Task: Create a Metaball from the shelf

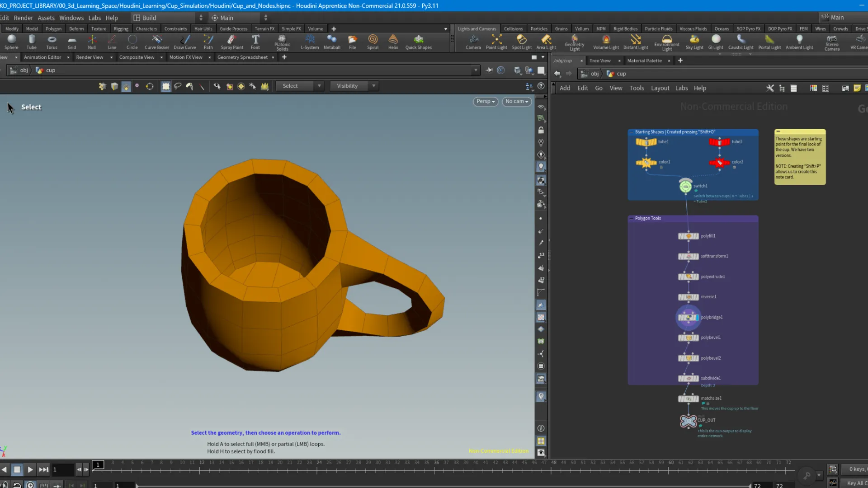Action: point(332,42)
